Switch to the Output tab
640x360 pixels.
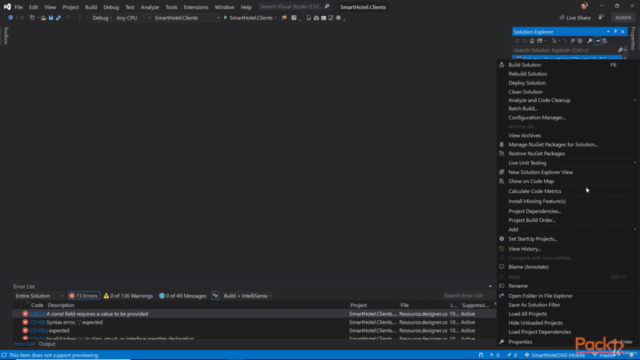pos(47,344)
